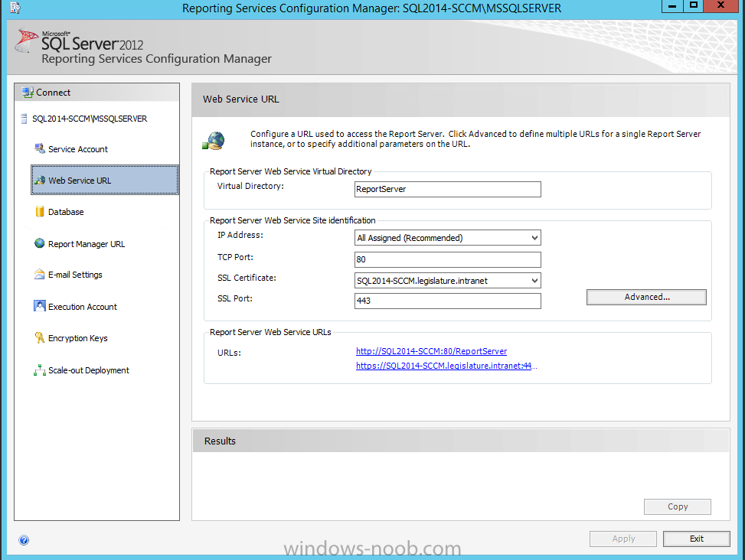Click the 'SSL Port:' label

[235, 298]
